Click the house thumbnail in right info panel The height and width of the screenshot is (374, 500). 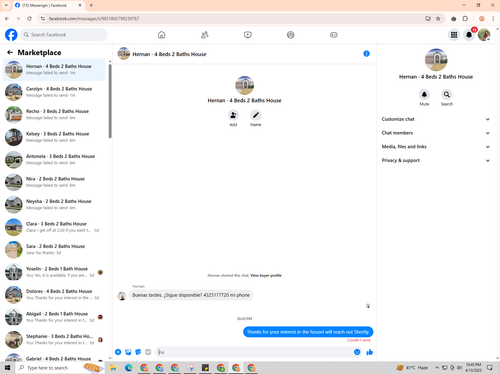[436, 60]
